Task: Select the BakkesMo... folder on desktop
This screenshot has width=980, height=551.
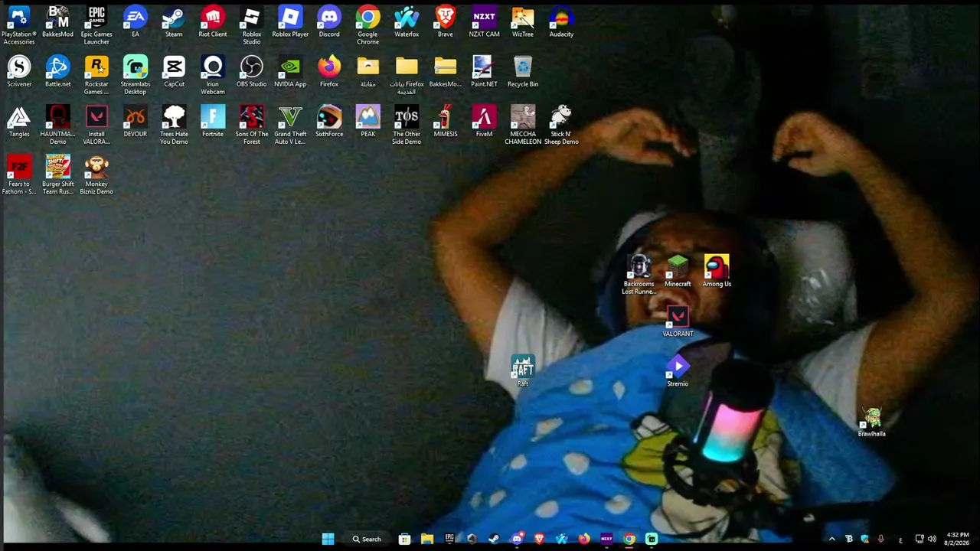Action: [x=445, y=72]
